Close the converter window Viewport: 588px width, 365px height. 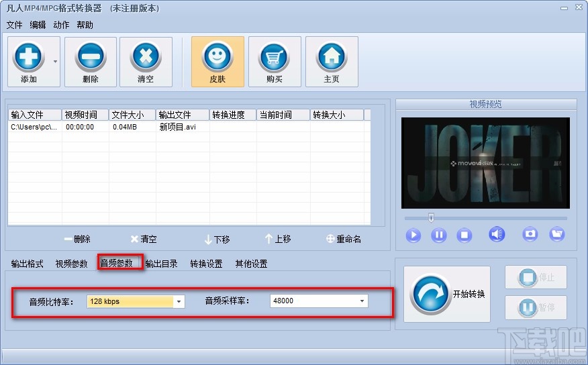[x=579, y=7]
